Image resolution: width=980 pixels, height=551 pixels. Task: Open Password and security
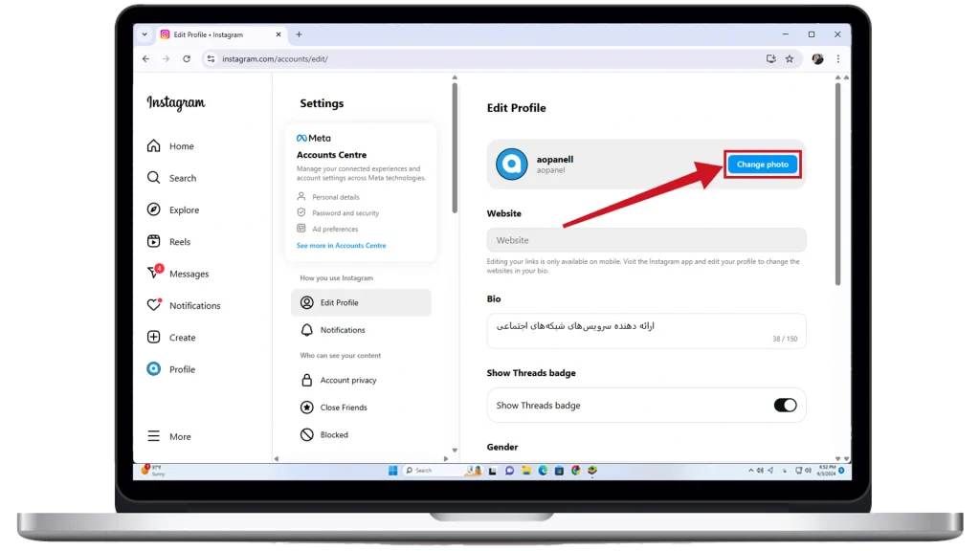point(338,213)
